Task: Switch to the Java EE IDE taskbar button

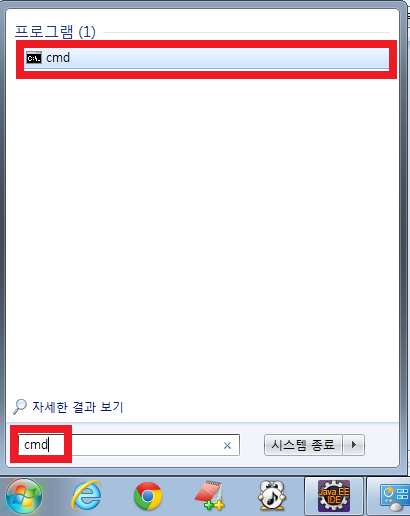Action: pos(334,496)
